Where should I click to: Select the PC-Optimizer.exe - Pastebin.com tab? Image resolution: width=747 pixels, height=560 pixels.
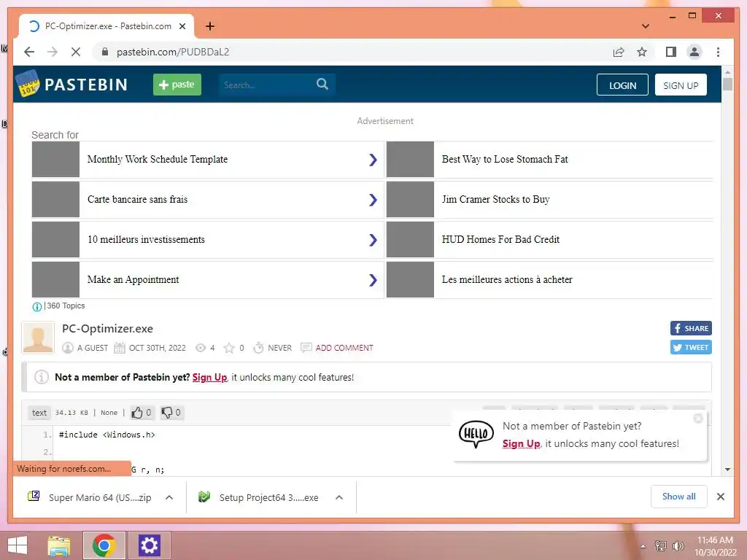point(107,26)
